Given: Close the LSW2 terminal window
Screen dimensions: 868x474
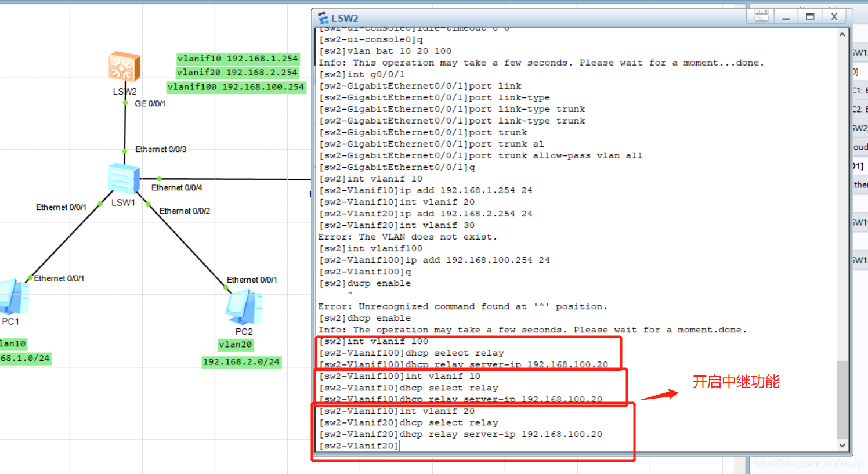Looking at the screenshot, I should coord(834,17).
